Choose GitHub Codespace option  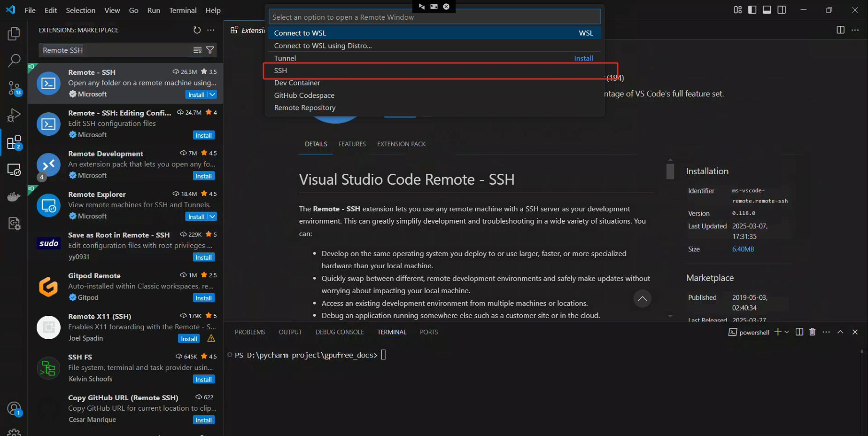pos(434,95)
